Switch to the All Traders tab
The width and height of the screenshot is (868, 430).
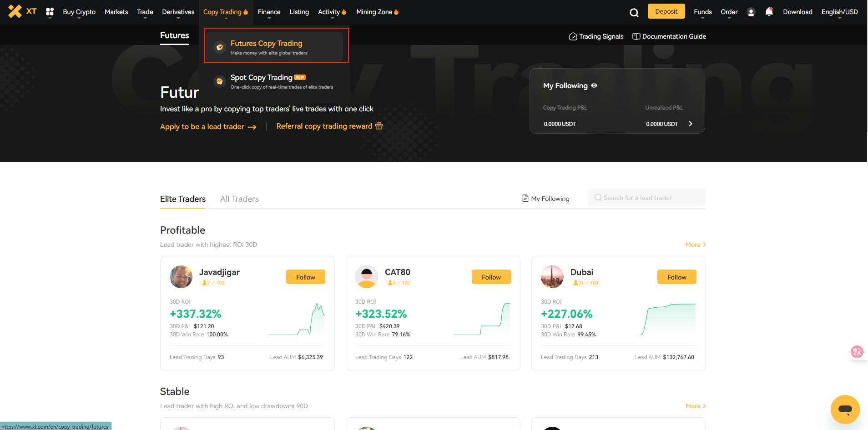[239, 199]
